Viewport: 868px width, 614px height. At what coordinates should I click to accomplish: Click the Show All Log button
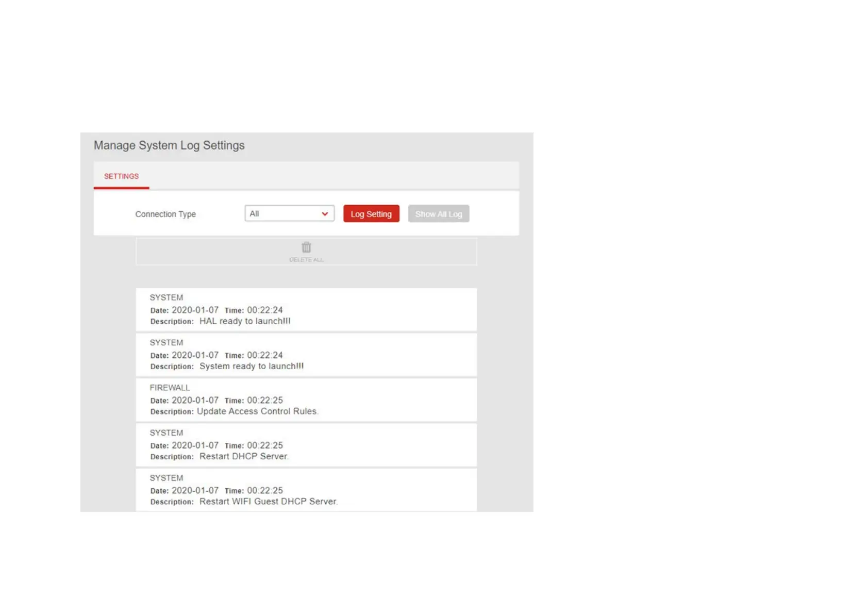click(439, 214)
